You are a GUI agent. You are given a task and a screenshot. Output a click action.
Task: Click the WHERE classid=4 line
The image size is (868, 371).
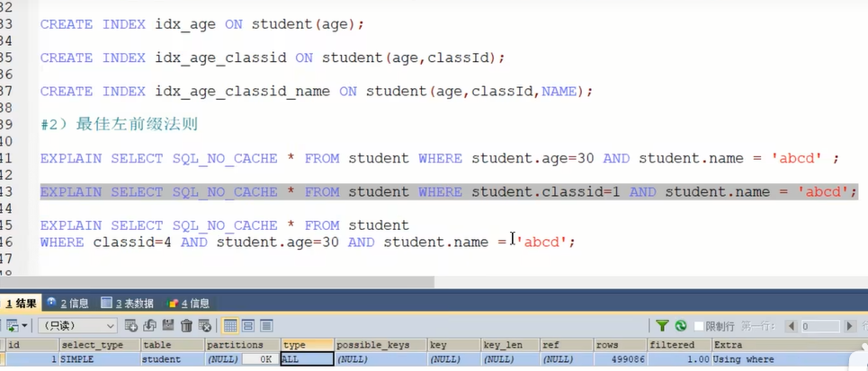tap(308, 243)
